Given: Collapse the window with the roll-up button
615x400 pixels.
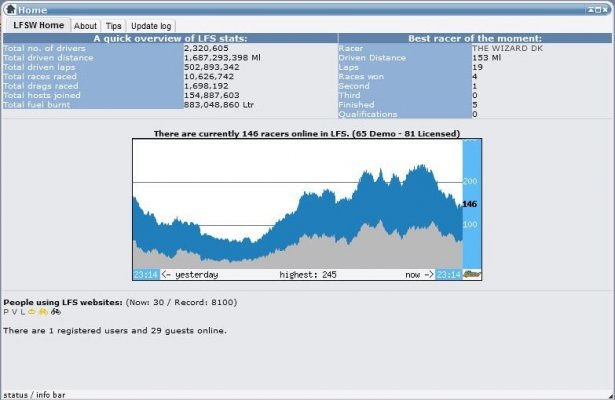Looking at the screenshot, I should click(x=592, y=8).
